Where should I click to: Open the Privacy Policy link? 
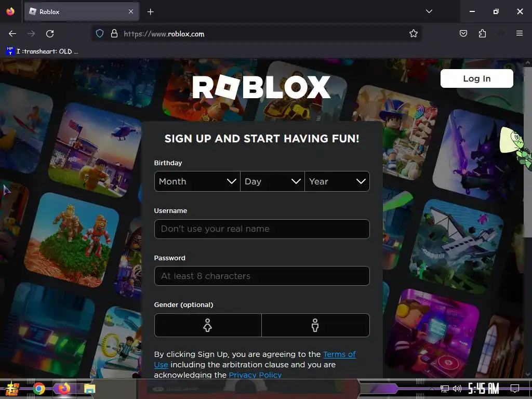[255, 375]
